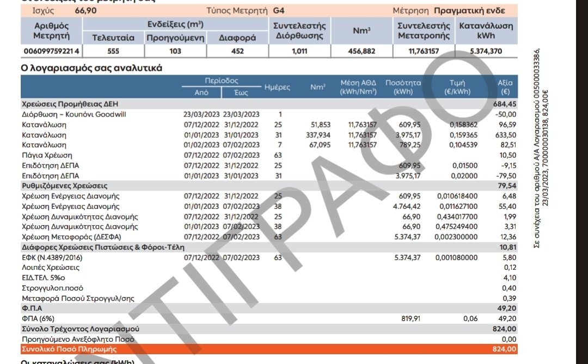The height and width of the screenshot is (364, 588).
Task: Select the regulated charges total 79,54
Action: 507,186
